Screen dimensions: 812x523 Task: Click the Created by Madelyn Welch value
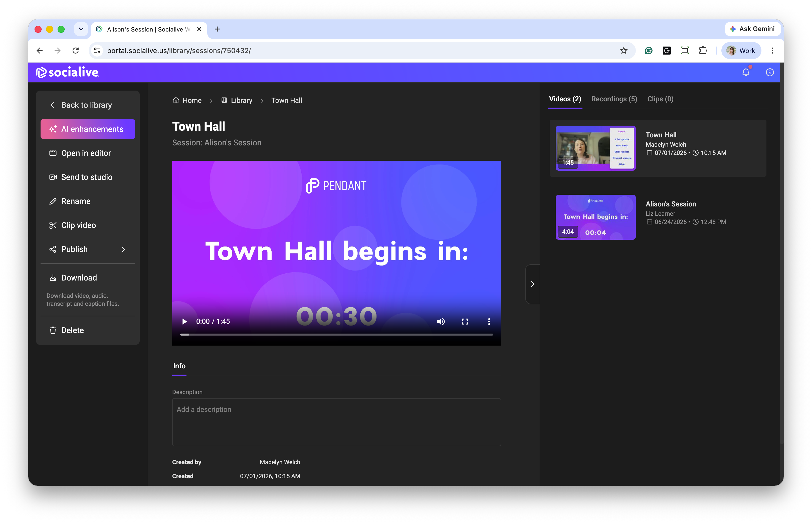coord(280,462)
